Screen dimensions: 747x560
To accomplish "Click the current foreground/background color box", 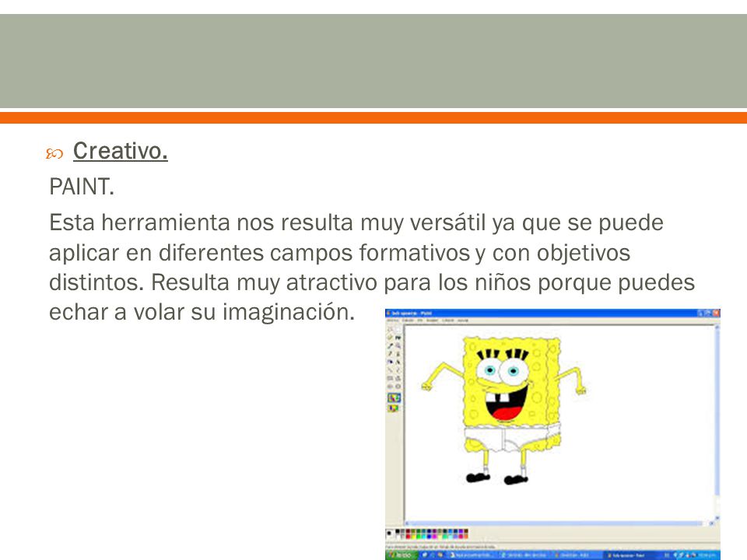I will (389, 534).
